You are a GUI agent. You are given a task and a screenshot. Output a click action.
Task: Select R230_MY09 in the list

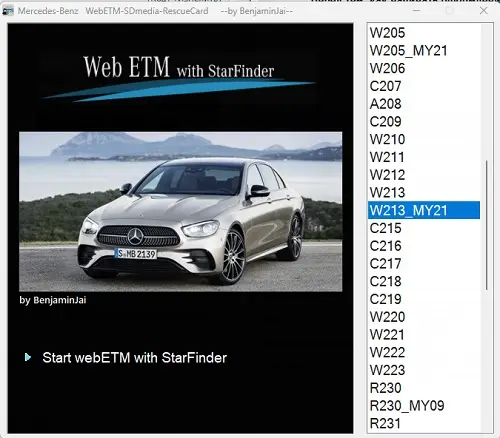[x=424, y=406]
